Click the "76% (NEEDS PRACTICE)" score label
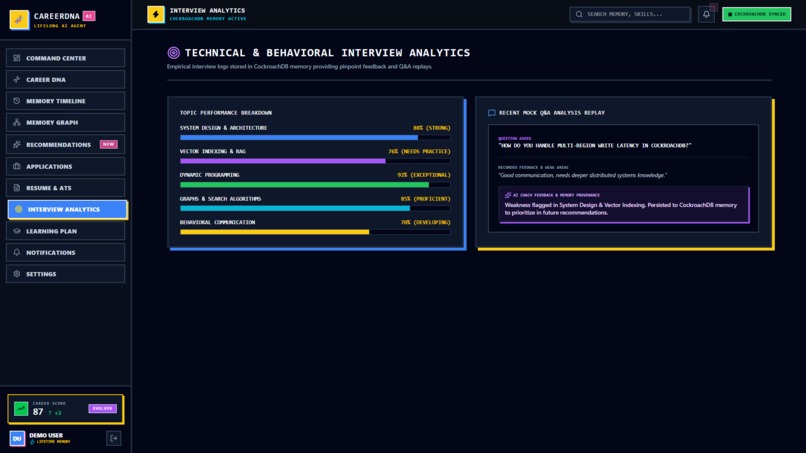This screenshot has width=806, height=453. 419,152
